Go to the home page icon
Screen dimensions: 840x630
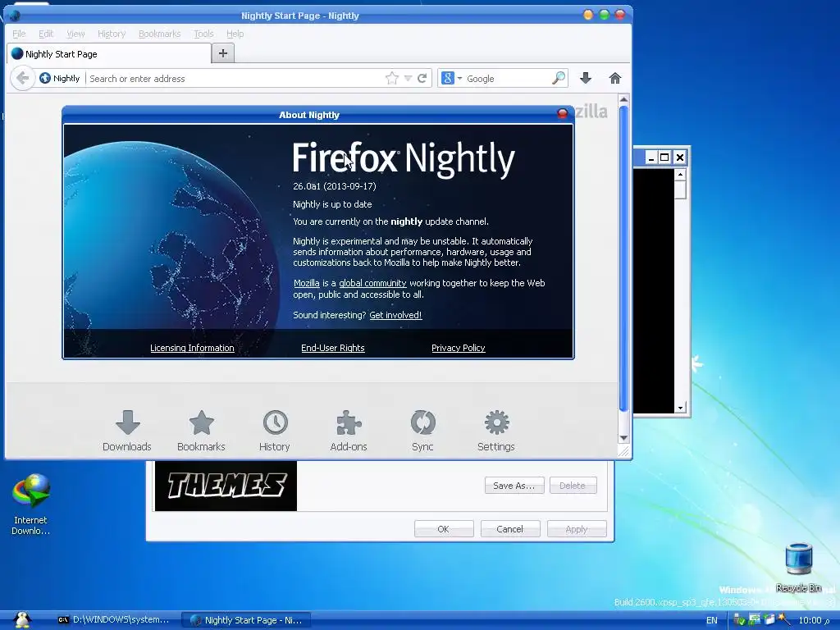[x=615, y=78]
